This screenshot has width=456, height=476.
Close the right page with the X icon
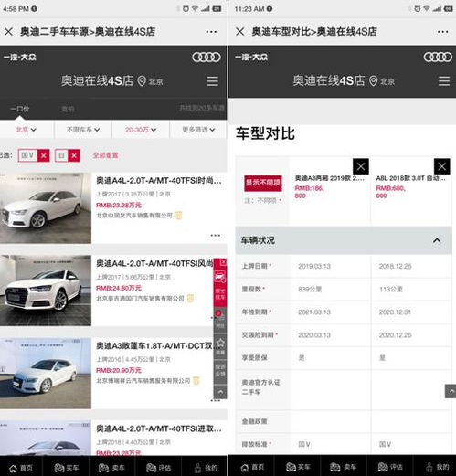[240, 31]
